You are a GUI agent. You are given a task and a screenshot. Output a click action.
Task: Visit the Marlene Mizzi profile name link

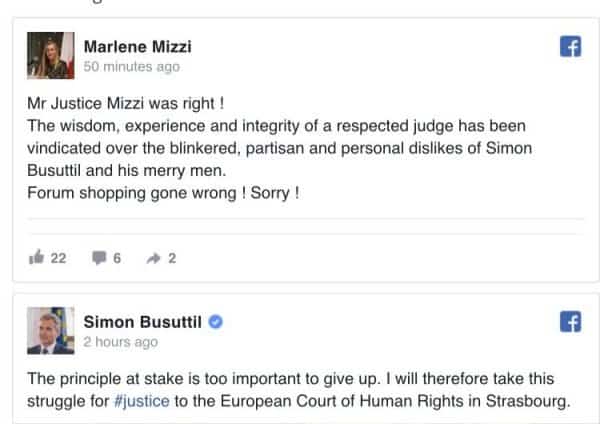[x=137, y=46]
